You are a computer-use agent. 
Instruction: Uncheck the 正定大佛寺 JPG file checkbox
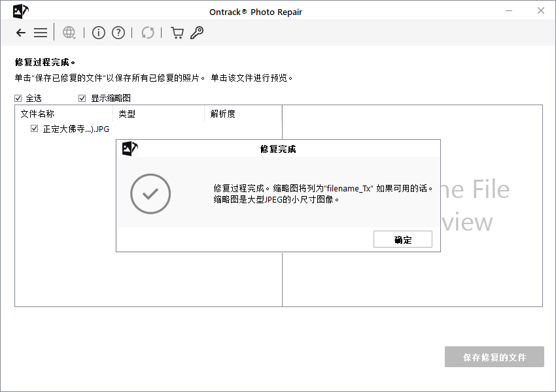tap(35, 129)
